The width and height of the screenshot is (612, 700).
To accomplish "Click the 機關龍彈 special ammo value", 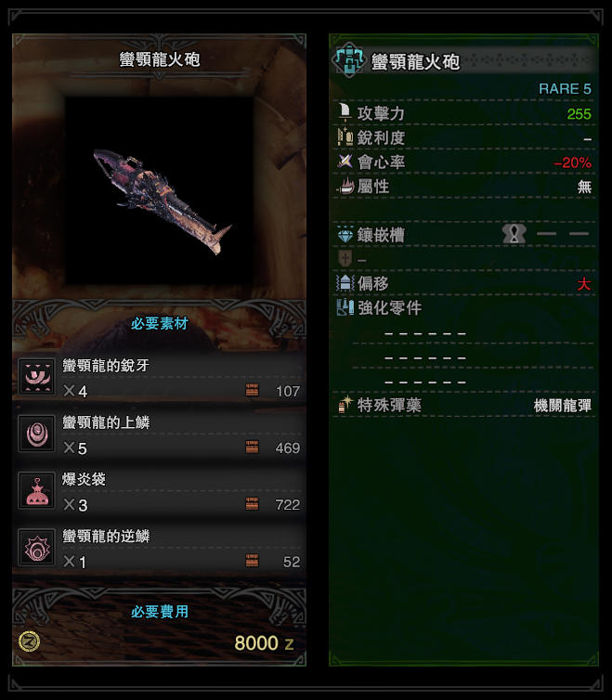I will pos(563,406).
